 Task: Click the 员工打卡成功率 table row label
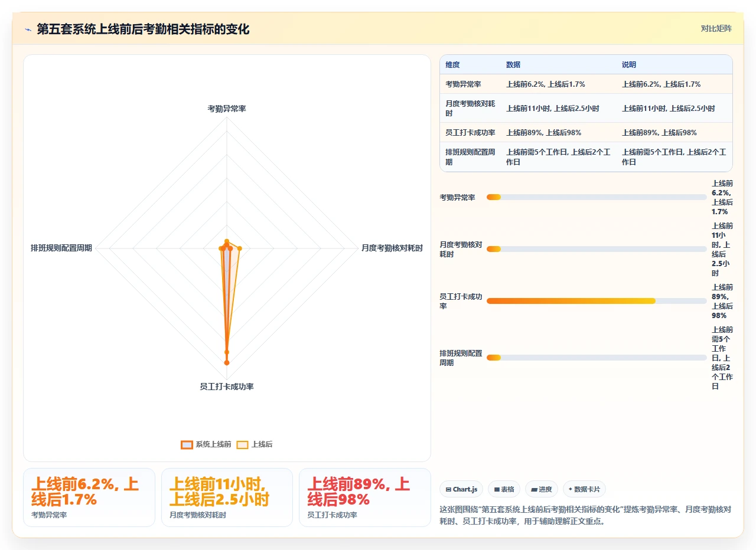[470, 133]
